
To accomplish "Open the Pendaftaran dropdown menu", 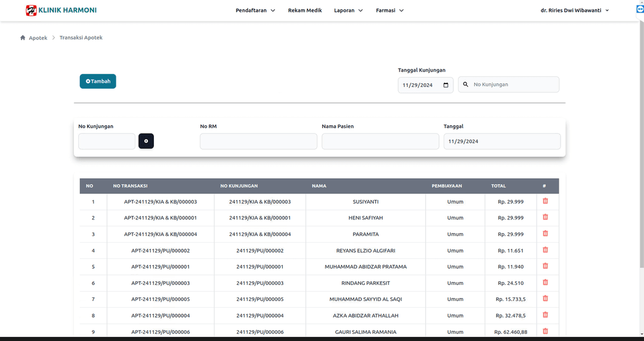I will tap(255, 10).
